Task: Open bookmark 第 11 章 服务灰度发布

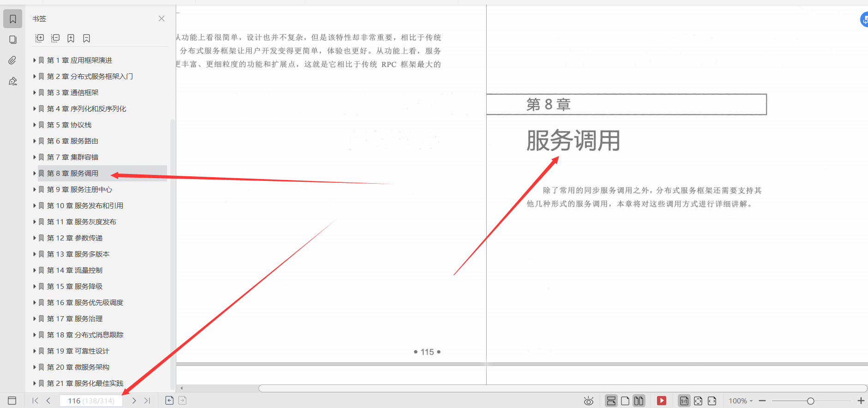Action: (x=82, y=222)
